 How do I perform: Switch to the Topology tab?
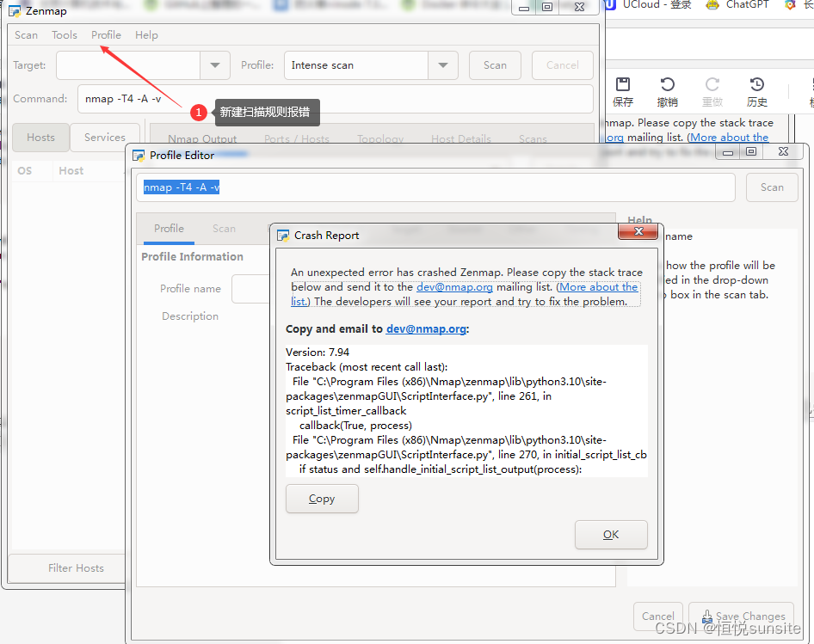pyautogui.click(x=380, y=139)
